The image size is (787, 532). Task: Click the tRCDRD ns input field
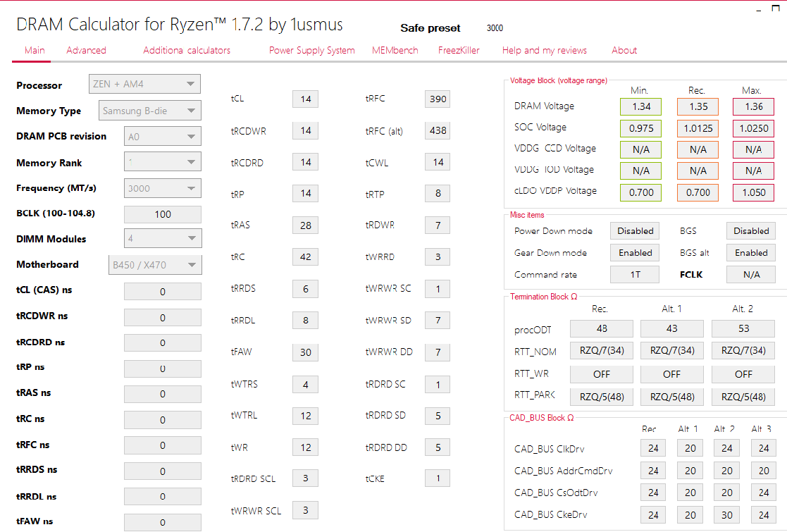[163, 342]
